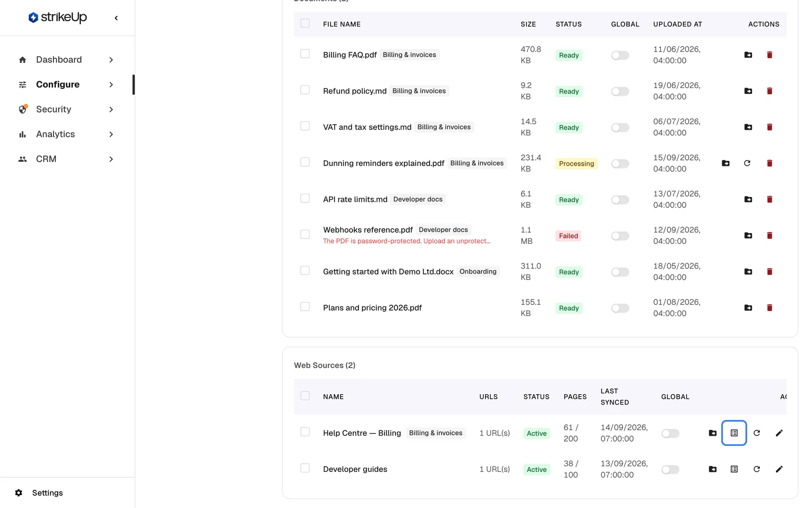Expand the Analytics submenu chevron
Viewport: 812px width, 508px height.
point(111,135)
